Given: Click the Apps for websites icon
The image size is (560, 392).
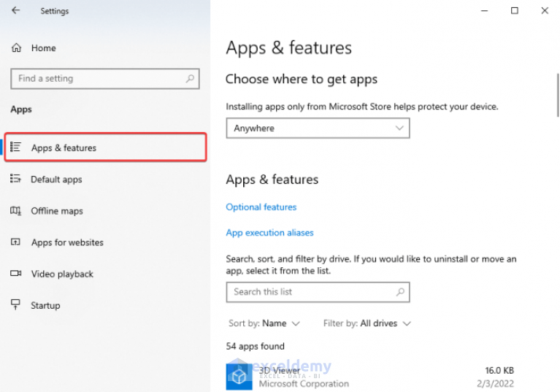Looking at the screenshot, I should point(16,242).
